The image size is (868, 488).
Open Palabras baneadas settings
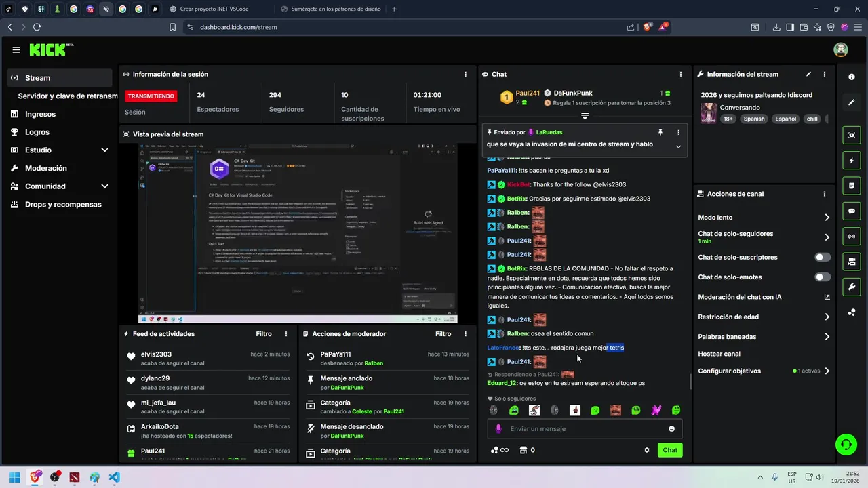[764, 337]
